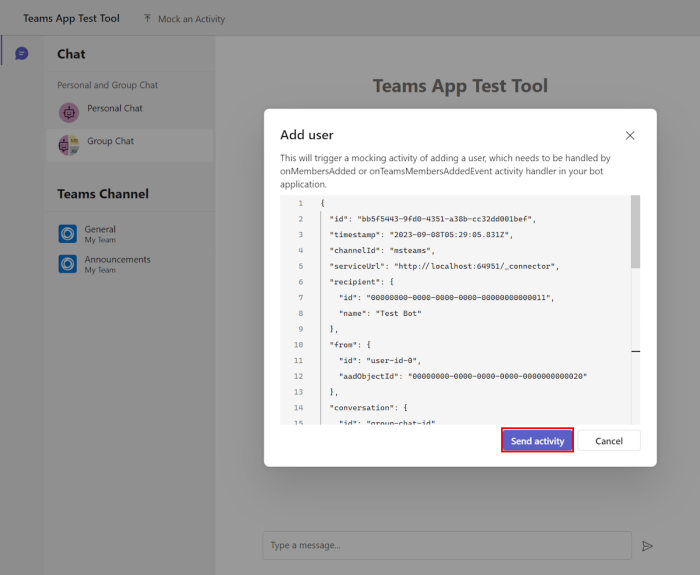Open Group Chat conversation
This screenshot has height=575, width=700.
[x=129, y=145]
